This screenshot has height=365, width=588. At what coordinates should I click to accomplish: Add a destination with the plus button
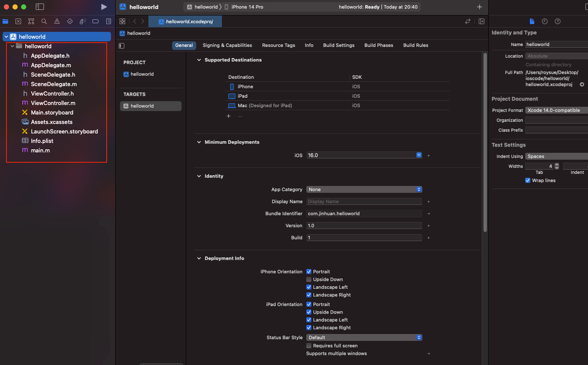[x=228, y=116]
